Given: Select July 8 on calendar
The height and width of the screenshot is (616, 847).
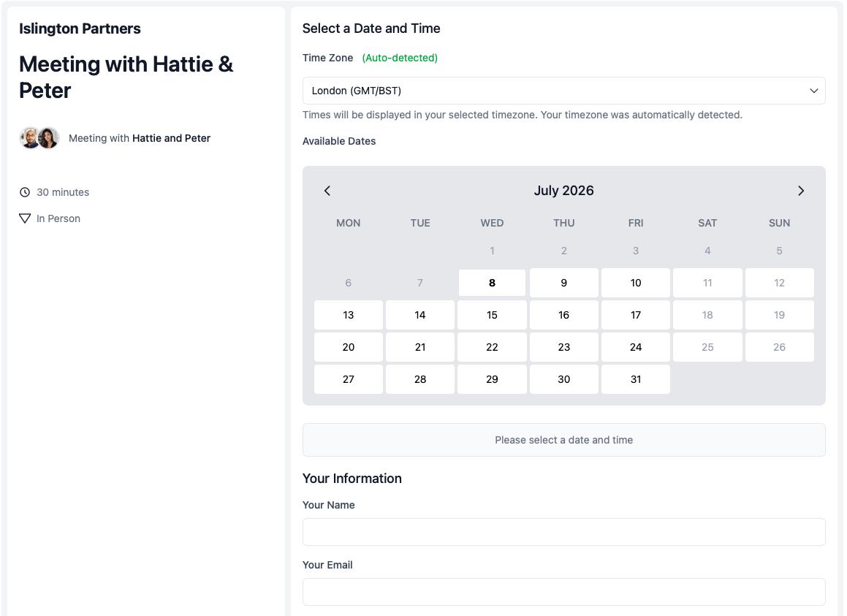Looking at the screenshot, I should tap(492, 283).
